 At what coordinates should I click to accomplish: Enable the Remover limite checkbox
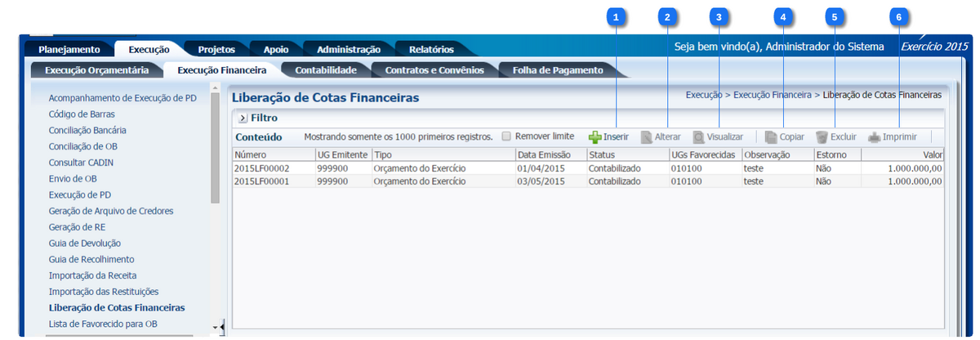[x=506, y=136]
